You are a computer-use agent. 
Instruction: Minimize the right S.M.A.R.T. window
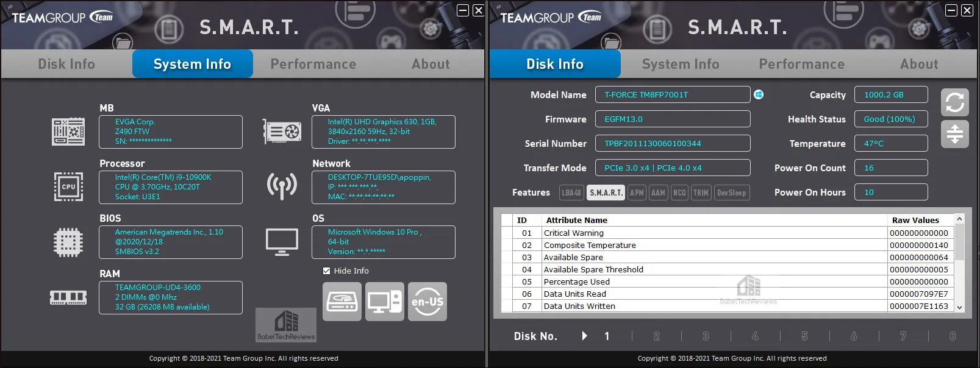click(951, 10)
